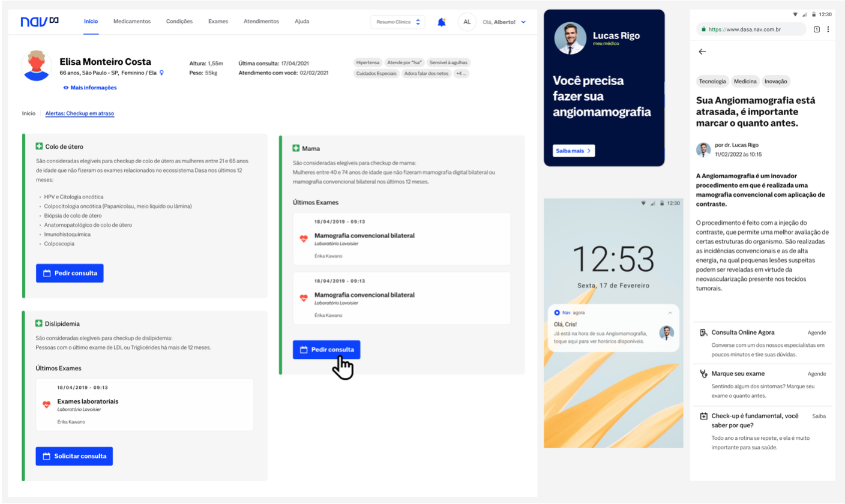This screenshot has width=845, height=504.
Task: Click Saiba next to Check-up é fundamental
Action: tap(819, 416)
